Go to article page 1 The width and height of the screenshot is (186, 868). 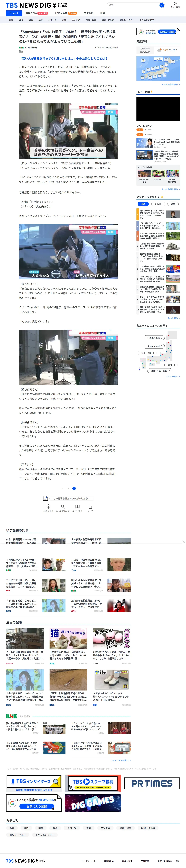[62, 488]
